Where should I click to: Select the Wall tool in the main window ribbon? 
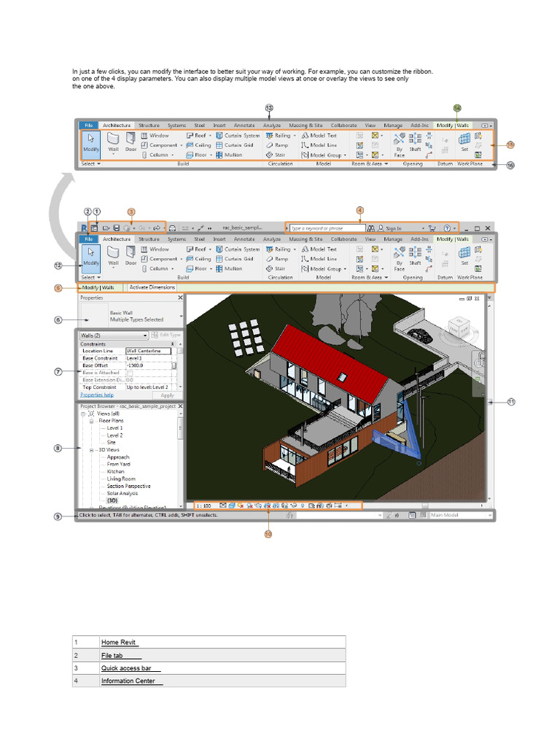[113, 256]
